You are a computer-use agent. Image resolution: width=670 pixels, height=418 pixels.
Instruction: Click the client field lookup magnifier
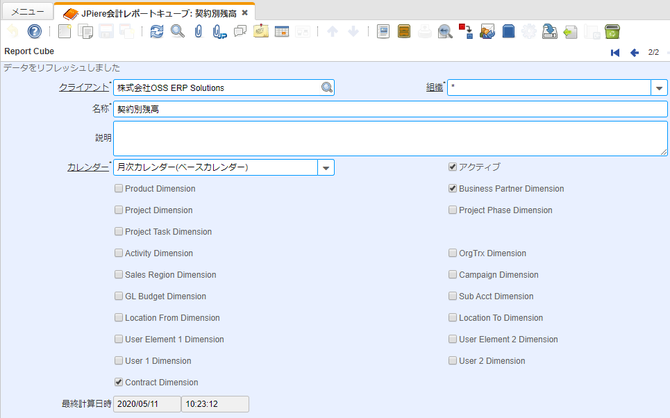pos(327,88)
